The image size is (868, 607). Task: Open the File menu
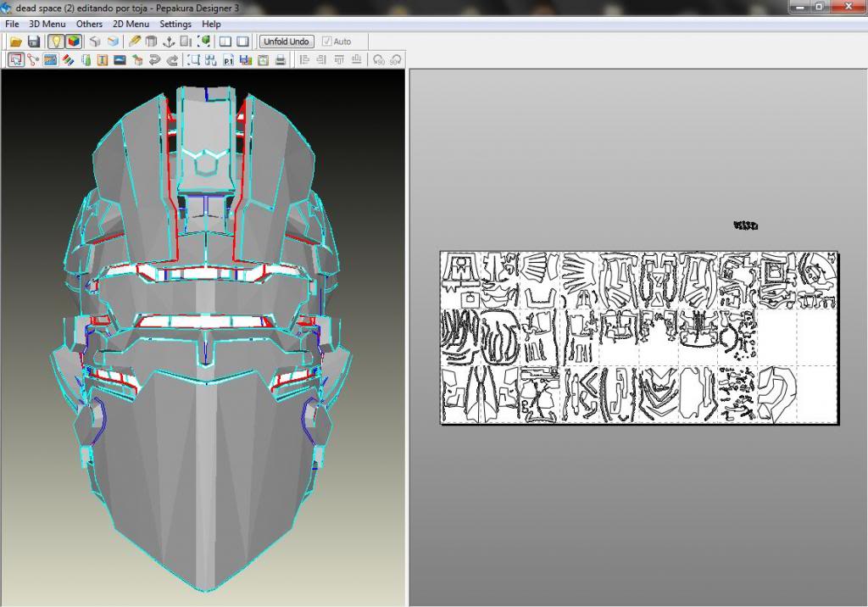(12, 24)
